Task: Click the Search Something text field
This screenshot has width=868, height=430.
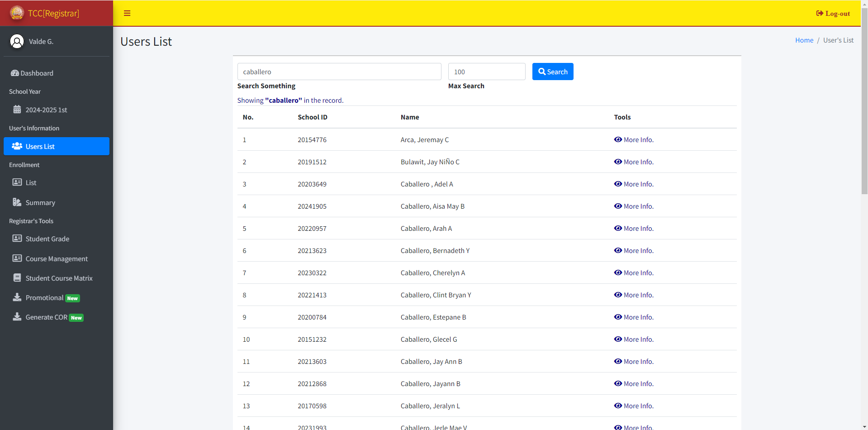Action: 339,72
